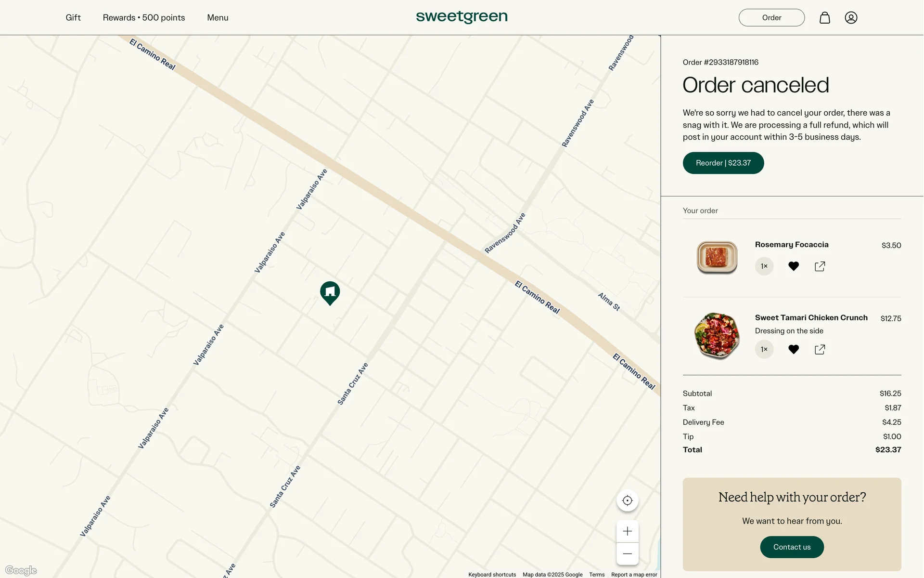Viewport: 924px width, 578px height.
Task: Share the Rosemary Focaccia item
Action: click(x=820, y=266)
